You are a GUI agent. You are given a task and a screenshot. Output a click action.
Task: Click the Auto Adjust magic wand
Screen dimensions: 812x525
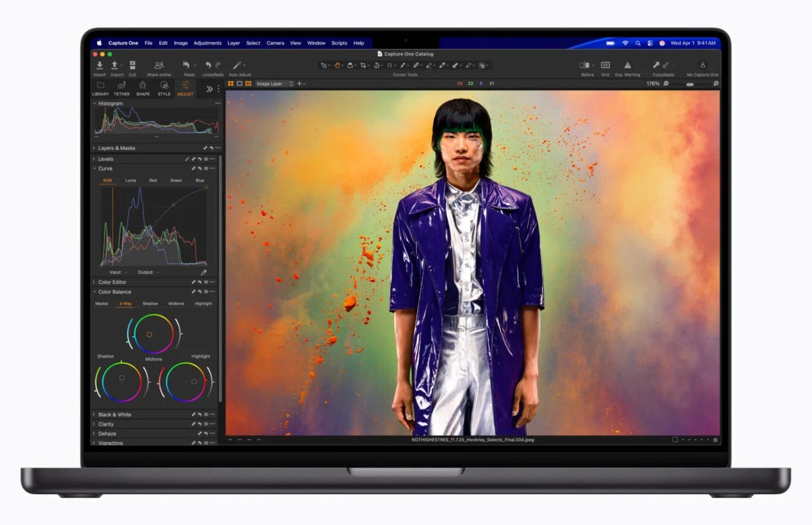click(237, 65)
